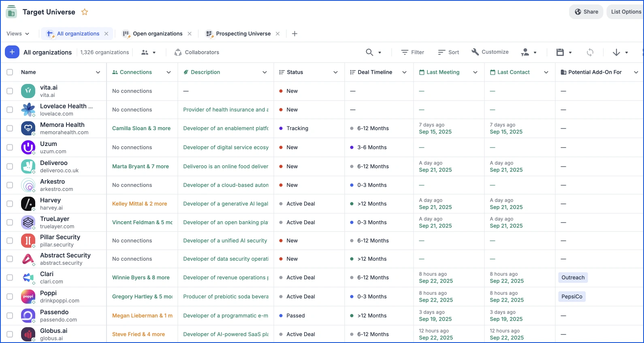
Task: Open the Last Contact column dropdown arrow
Action: 546,72
